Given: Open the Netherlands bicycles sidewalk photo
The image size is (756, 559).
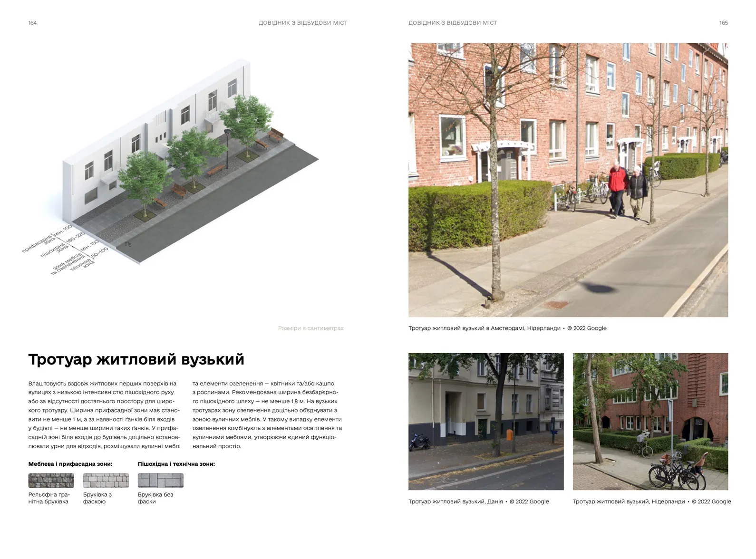Looking at the screenshot, I should coord(650,422).
